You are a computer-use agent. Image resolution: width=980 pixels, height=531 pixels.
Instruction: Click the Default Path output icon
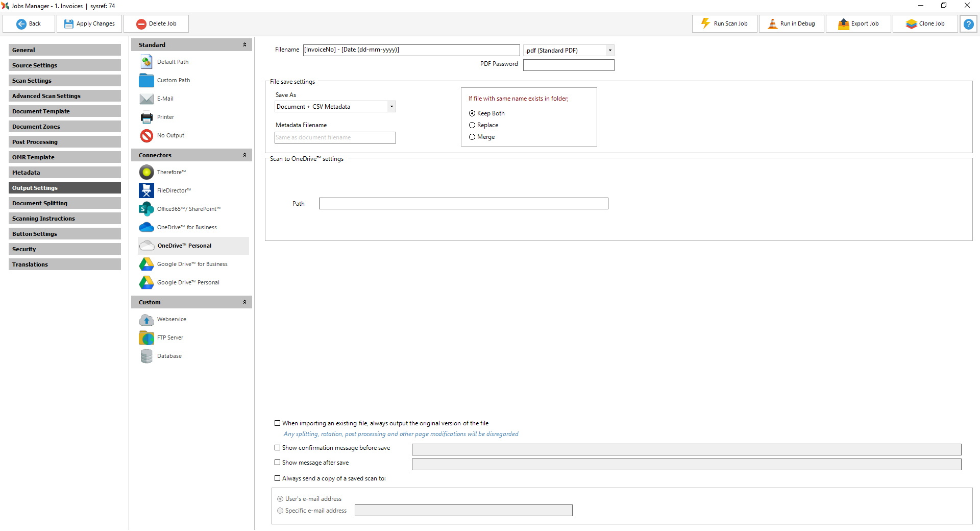point(146,62)
